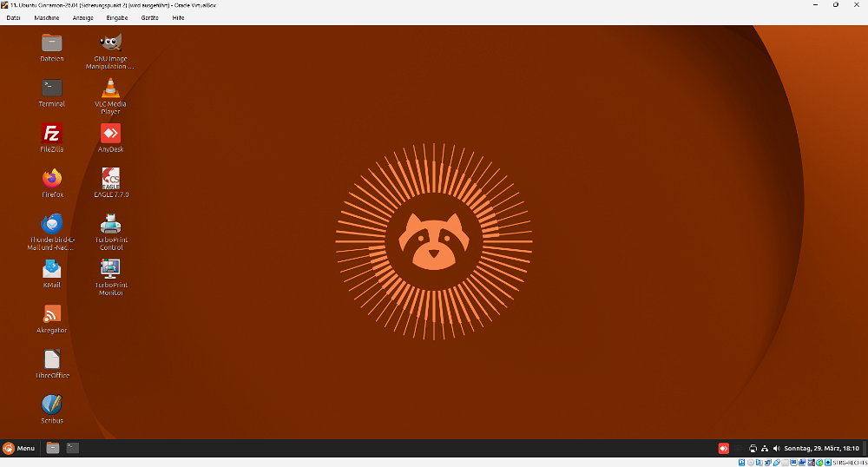The height and width of the screenshot is (467, 868).
Task: Open the Geräte menu
Action: [149, 17]
